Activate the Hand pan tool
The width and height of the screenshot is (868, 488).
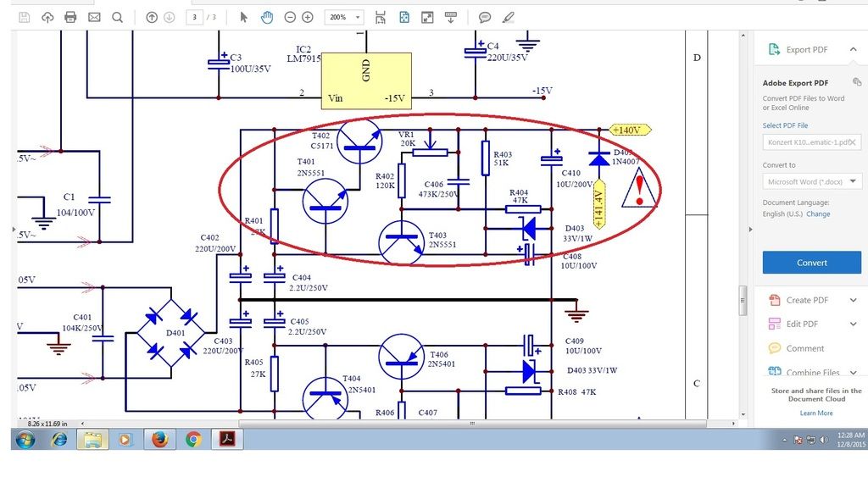click(x=267, y=18)
